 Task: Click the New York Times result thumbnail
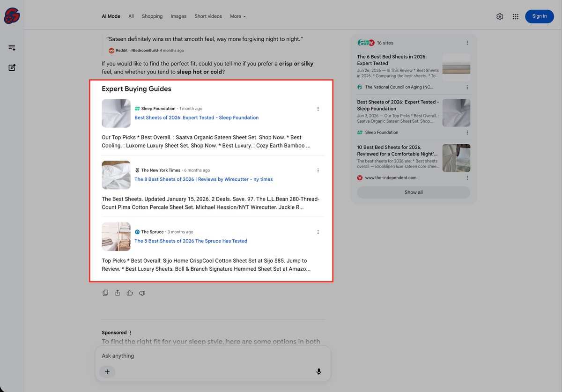(116, 175)
